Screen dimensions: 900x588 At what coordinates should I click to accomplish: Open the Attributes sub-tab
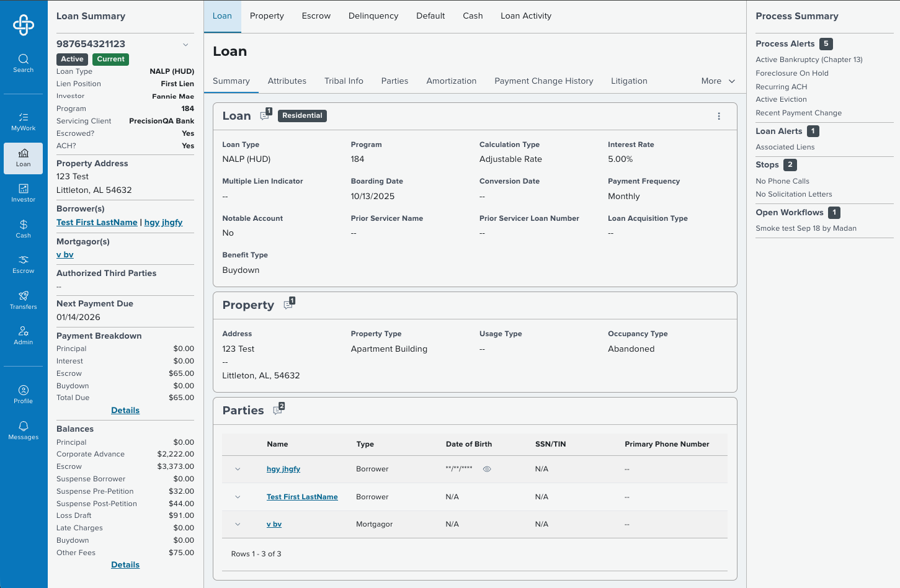[287, 81]
